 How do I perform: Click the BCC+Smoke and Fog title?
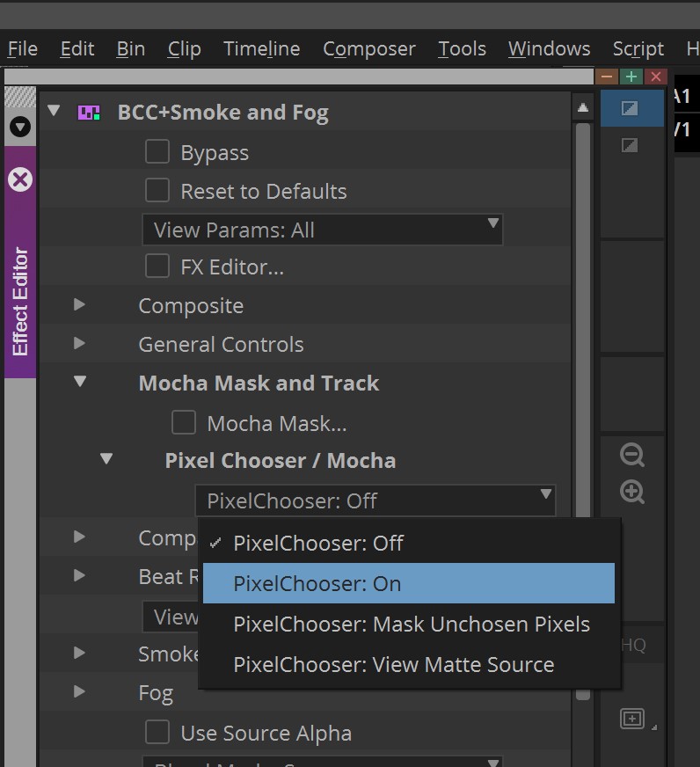pos(223,113)
